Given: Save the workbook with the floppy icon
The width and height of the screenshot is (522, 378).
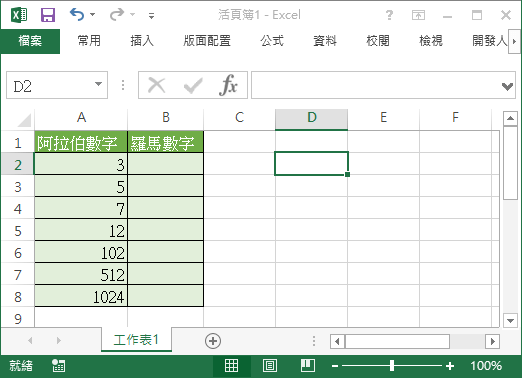Looking at the screenshot, I should click(x=48, y=15).
